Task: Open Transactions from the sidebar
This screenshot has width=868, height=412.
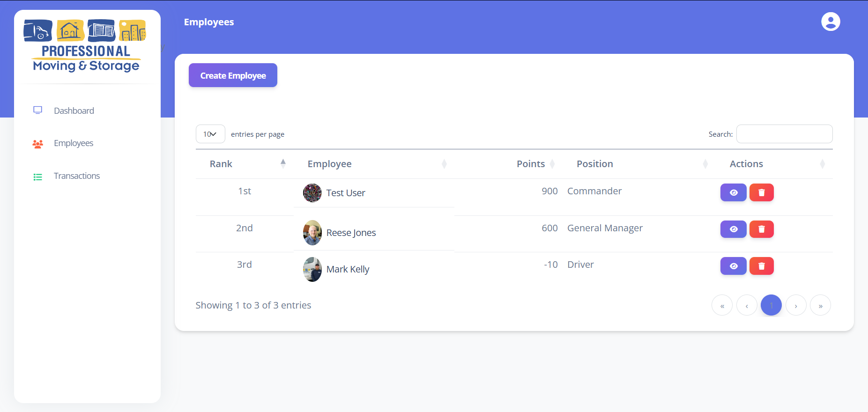Action: tap(76, 176)
